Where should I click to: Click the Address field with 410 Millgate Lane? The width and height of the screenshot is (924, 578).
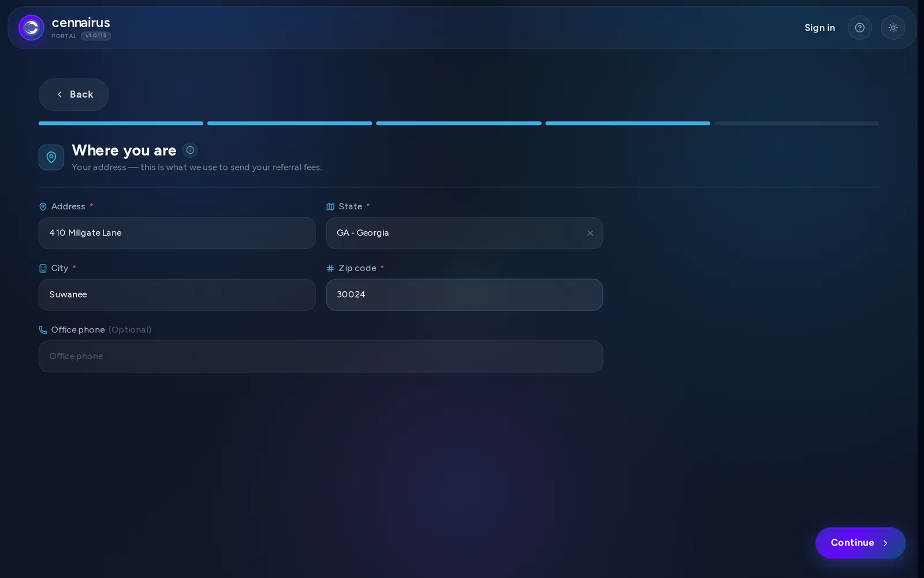click(177, 233)
